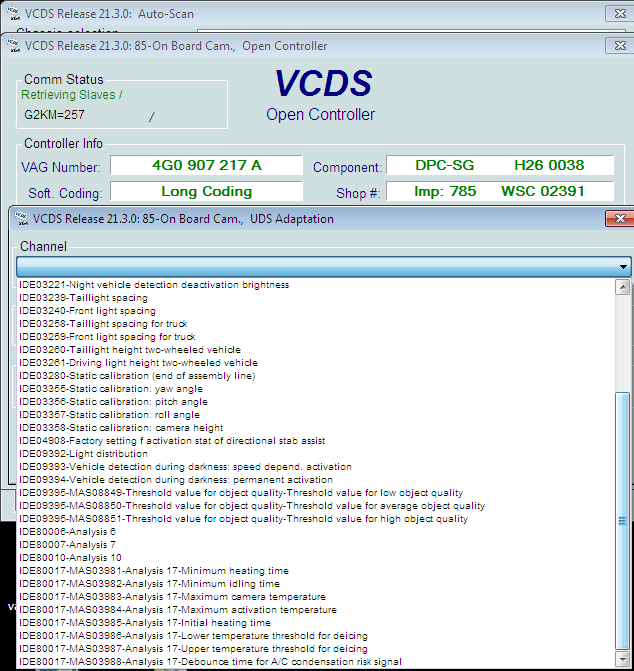Select MAS08851 threshold for high object quality
Viewport: 634px width, 671px height.
click(x=316, y=519)
